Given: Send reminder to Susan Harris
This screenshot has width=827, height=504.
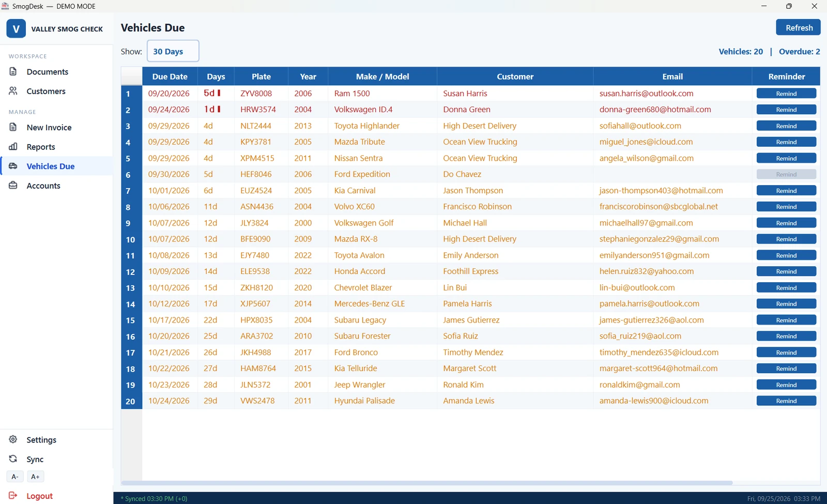Looking at the screenshot, I should click(x=786, y=94).
